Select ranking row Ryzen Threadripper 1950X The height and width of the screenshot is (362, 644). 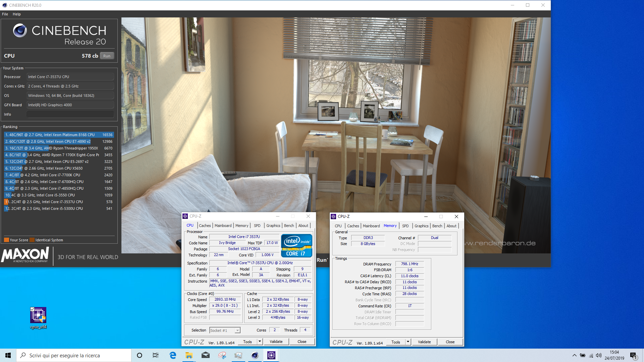click(x=59, y=148)
